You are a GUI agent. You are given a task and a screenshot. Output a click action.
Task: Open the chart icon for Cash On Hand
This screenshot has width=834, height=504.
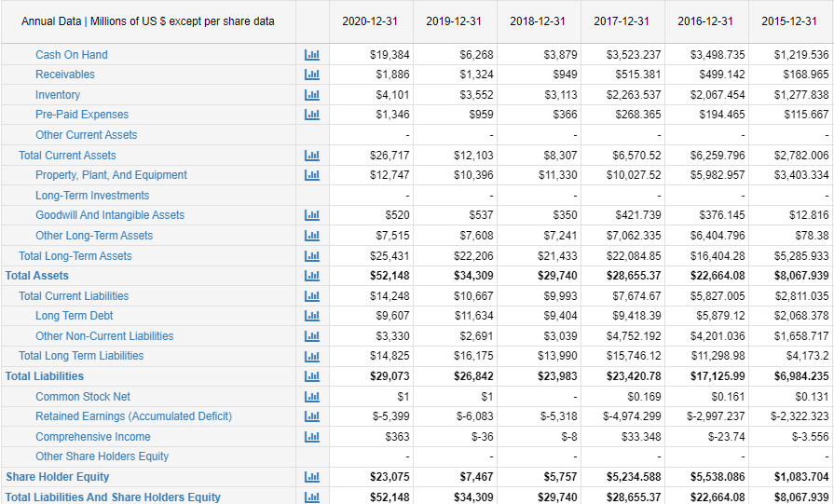click(x=311, y=55)
